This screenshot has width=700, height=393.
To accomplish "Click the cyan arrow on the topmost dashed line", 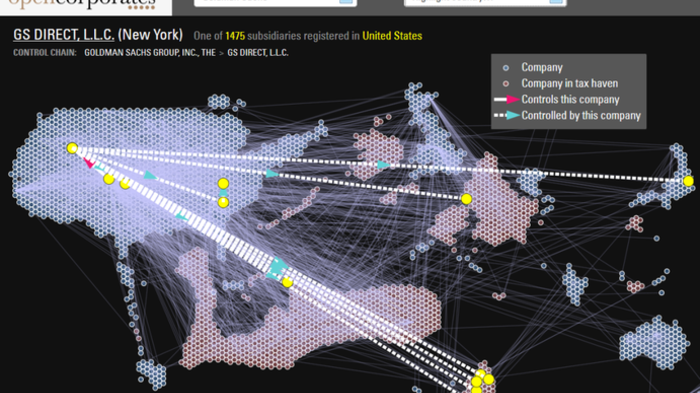I will (383, 165).
